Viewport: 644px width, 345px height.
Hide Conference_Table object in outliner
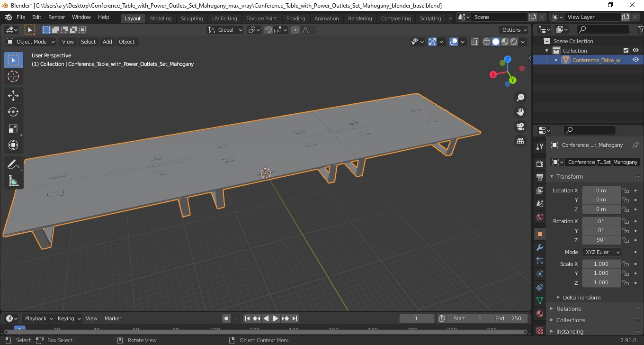tap(635, 60)
